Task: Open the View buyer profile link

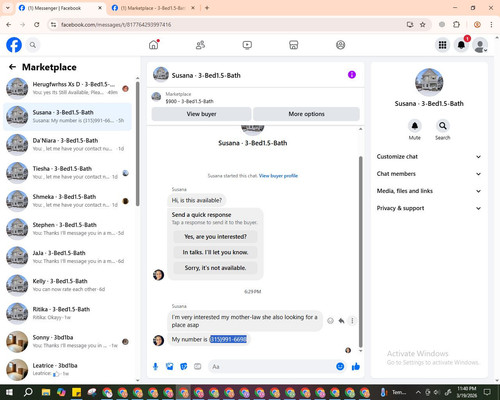Action: pyautogui.click(x=278, y=176)
